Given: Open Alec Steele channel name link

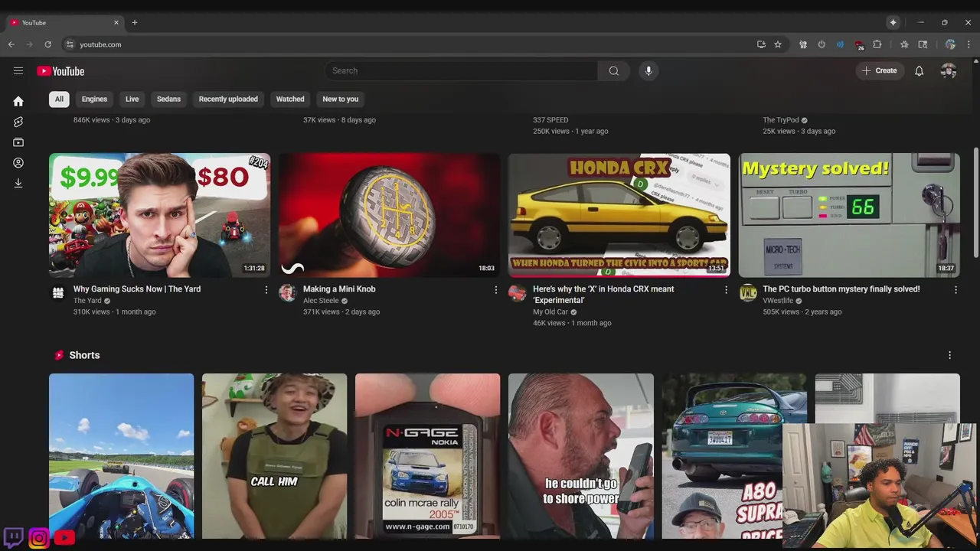Looking at the screenshot, I should coord(321,301).
